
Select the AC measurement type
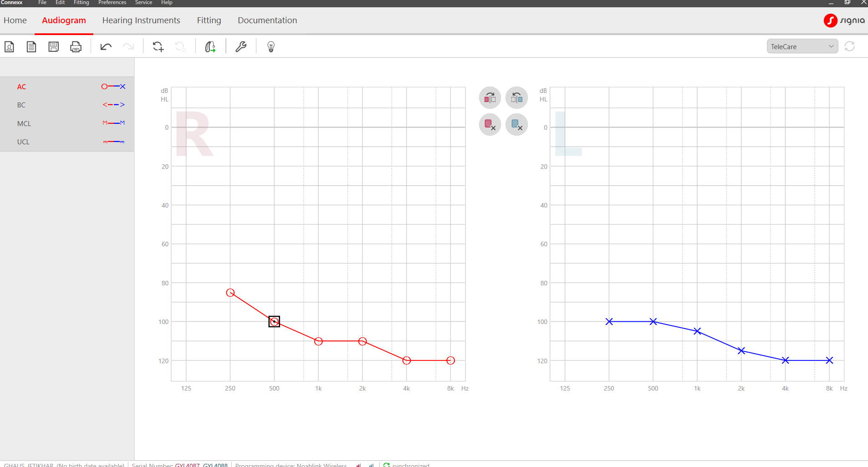[67, 86]
